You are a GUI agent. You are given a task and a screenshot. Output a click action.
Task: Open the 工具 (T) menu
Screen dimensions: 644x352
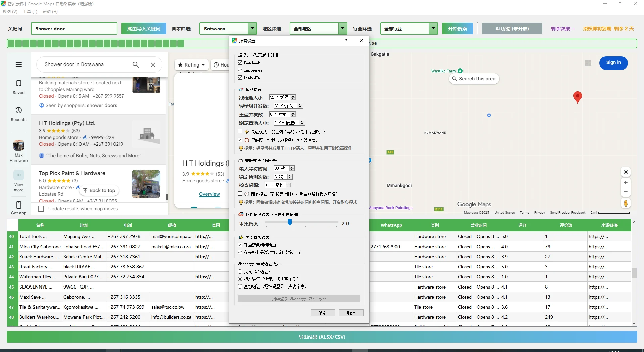[30, 12]
